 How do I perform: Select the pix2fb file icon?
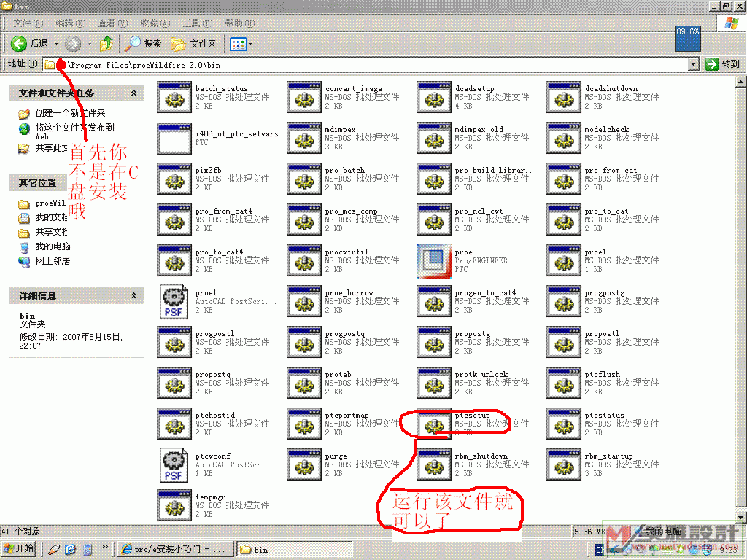click(x=174, y=179)
